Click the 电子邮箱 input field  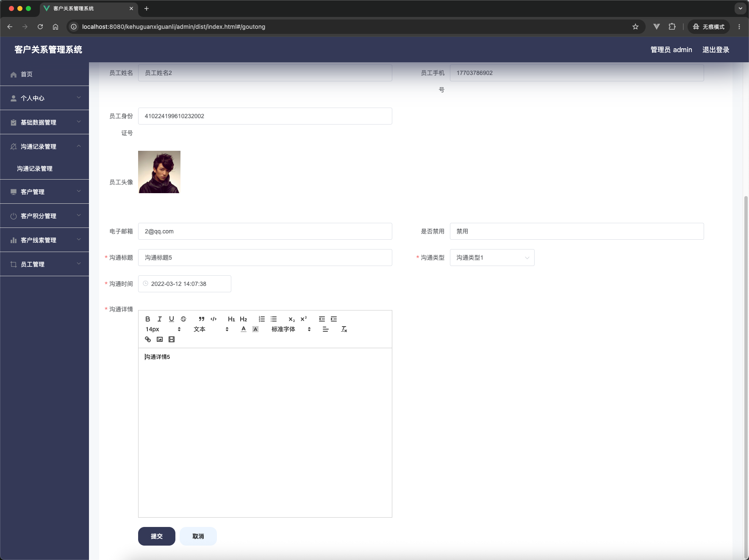pyautogui.click(x=265, y=231)
